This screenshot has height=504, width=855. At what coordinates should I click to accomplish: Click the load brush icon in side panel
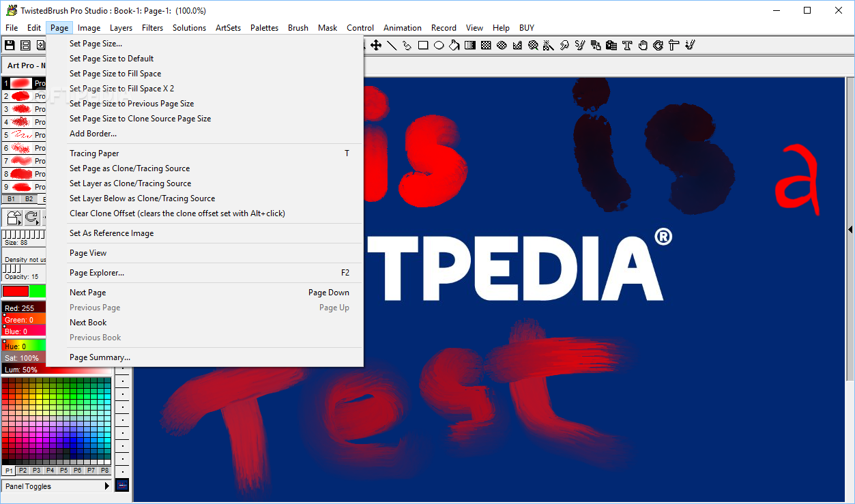coord(14,218)
